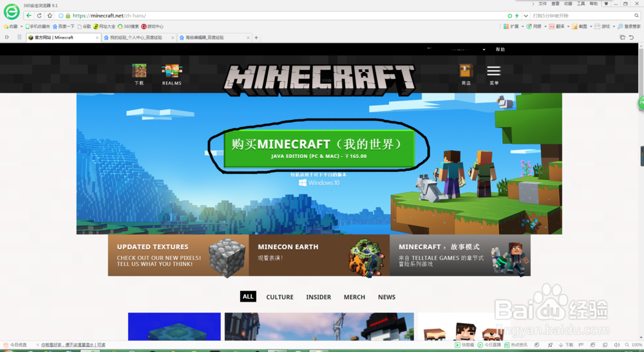Click the Minecraft logo
The height and width of the screenshot is (352, 644).
point(319,79)
